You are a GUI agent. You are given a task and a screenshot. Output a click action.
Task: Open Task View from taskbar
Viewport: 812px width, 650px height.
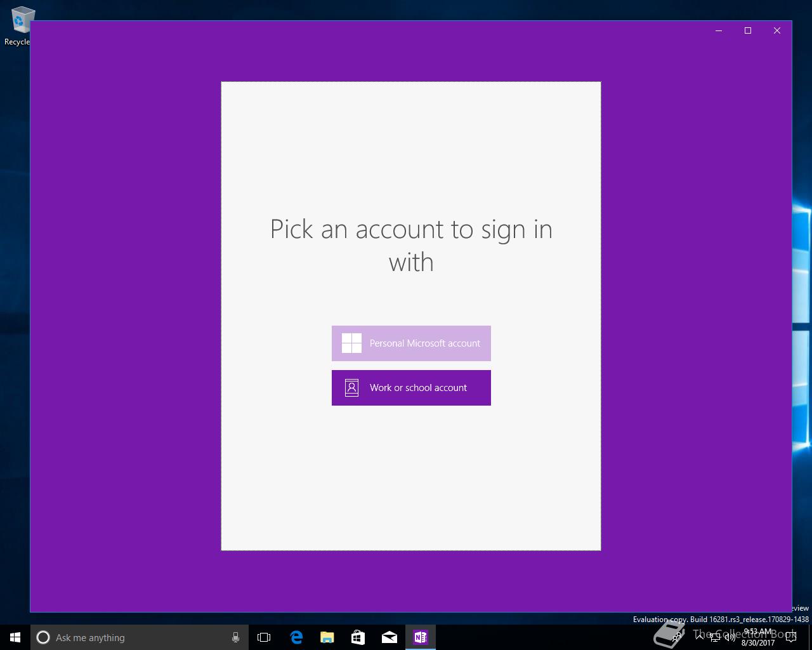point(264,637)
